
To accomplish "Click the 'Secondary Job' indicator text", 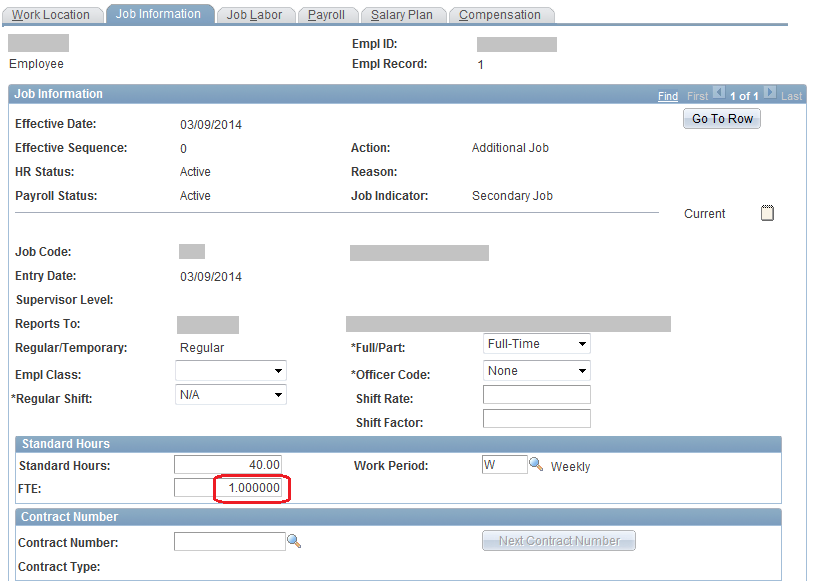I will click(x=512, y=196).
